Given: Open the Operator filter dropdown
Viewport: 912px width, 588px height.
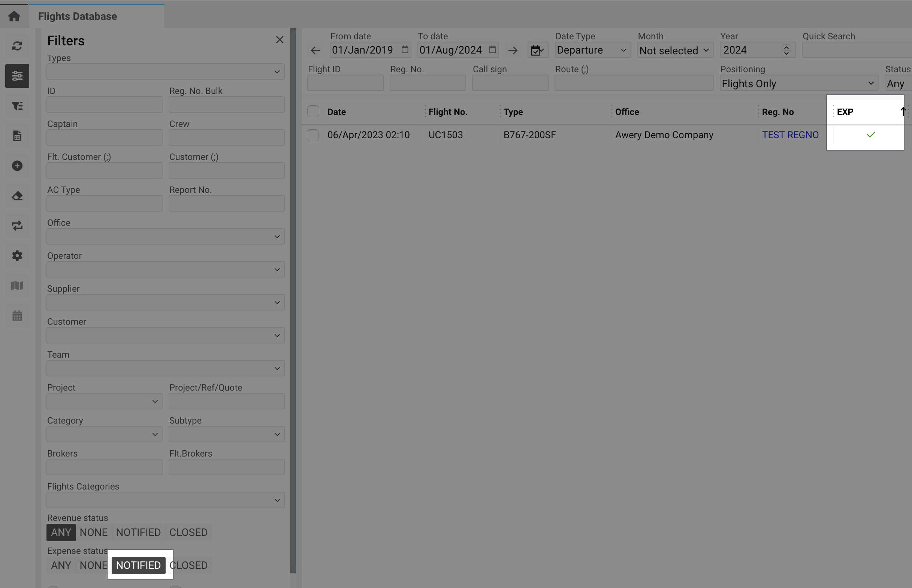Looking at the screenshot, I should 165,270.
